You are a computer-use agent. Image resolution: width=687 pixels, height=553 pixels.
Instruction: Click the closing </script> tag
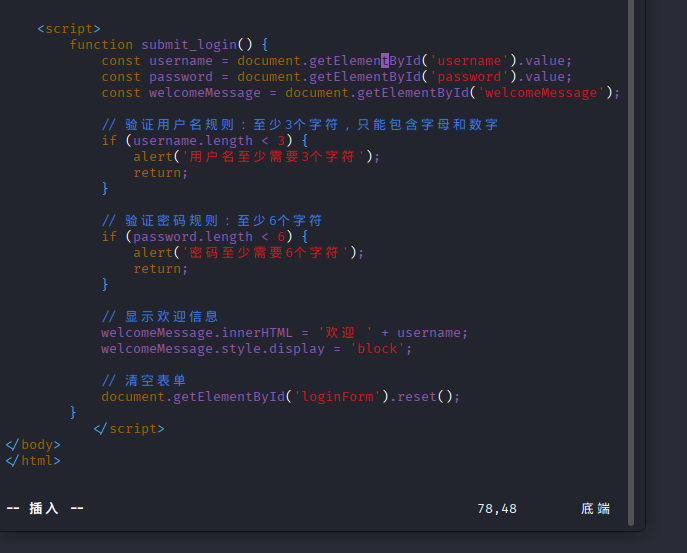pos(129,429)
